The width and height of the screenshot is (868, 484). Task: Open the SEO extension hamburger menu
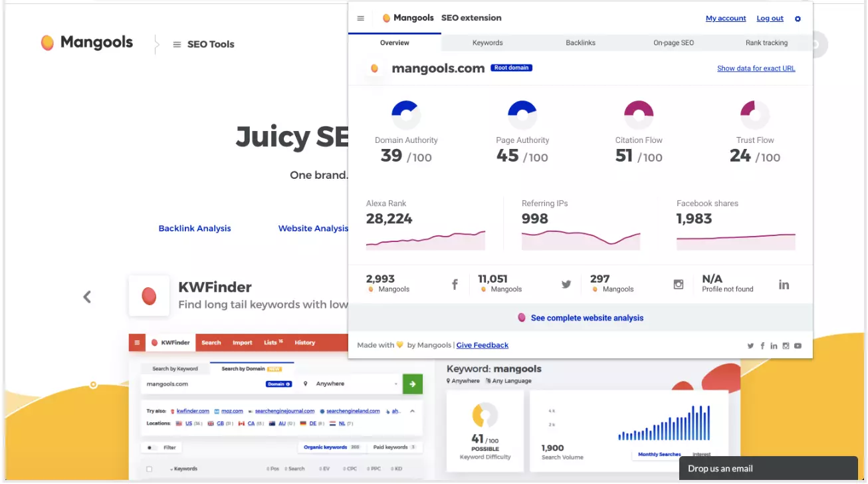click(360, 19)
